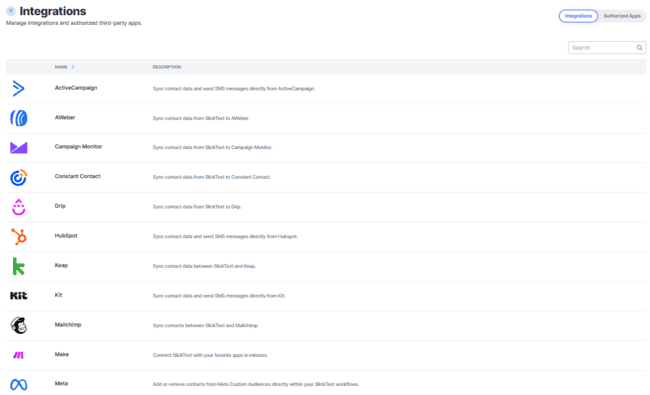Click the Keap green K logo

click(x=19, y=266)
